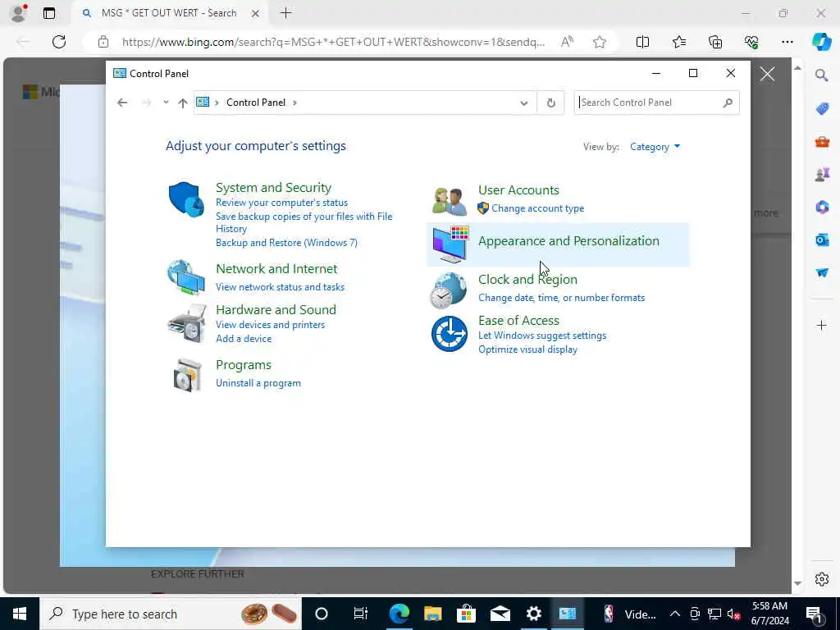Image resolution: width=840 pixels, height=630 pixels.
Task: Customize Edge sidebar with plus icon
Action: pos(822,325)
